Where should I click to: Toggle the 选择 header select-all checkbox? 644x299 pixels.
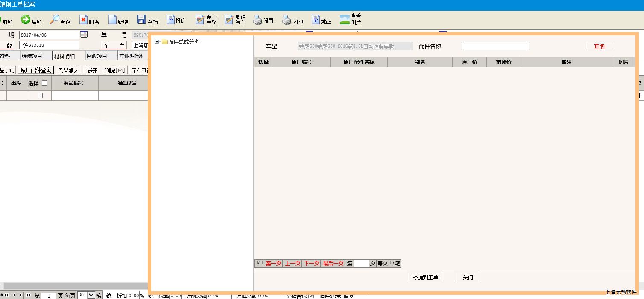tap(44, 83)
